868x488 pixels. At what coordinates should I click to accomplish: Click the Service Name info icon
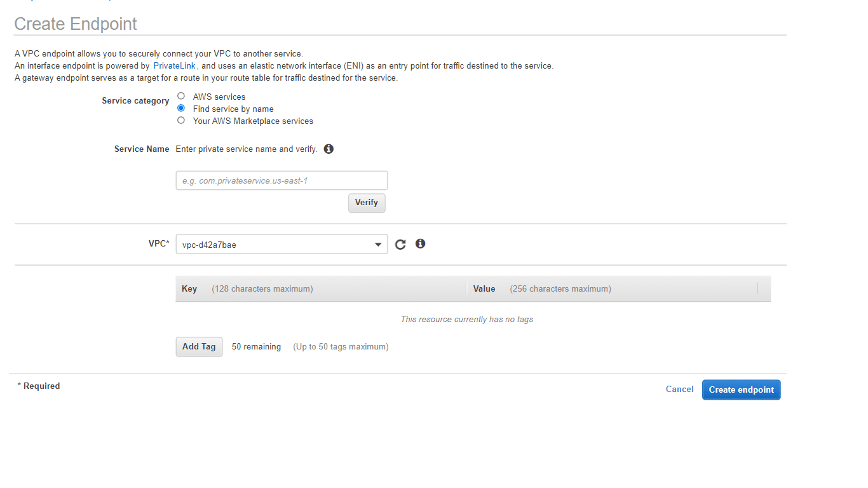click(329, 149)
